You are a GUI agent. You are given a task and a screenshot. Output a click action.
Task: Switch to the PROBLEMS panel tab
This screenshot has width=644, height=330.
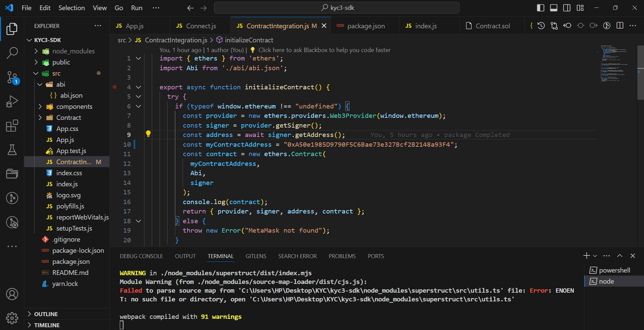click(x=342, y=256)
